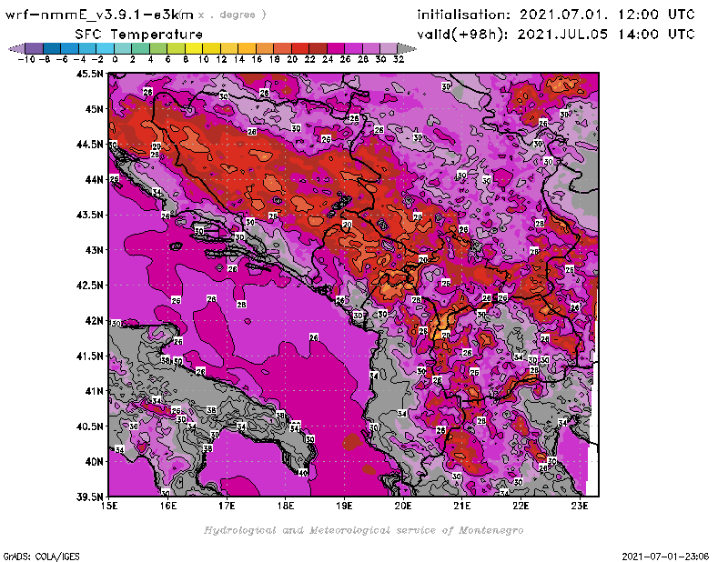Screen dimensions: 728x562
Task: Click the '41N' latitude label
Action: pyautogui.click(x=94, y=391)
